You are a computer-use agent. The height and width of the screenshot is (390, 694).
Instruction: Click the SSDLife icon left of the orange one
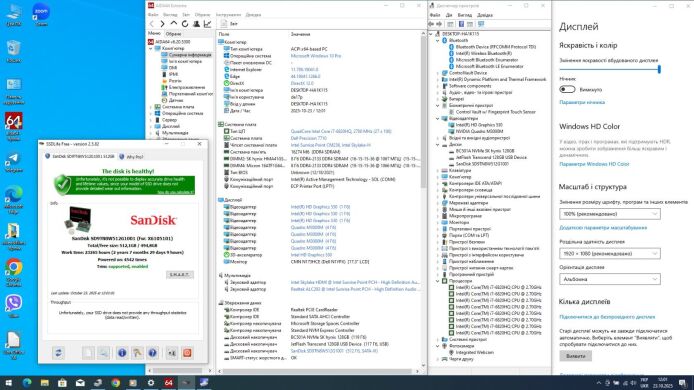tap(172, 353)
